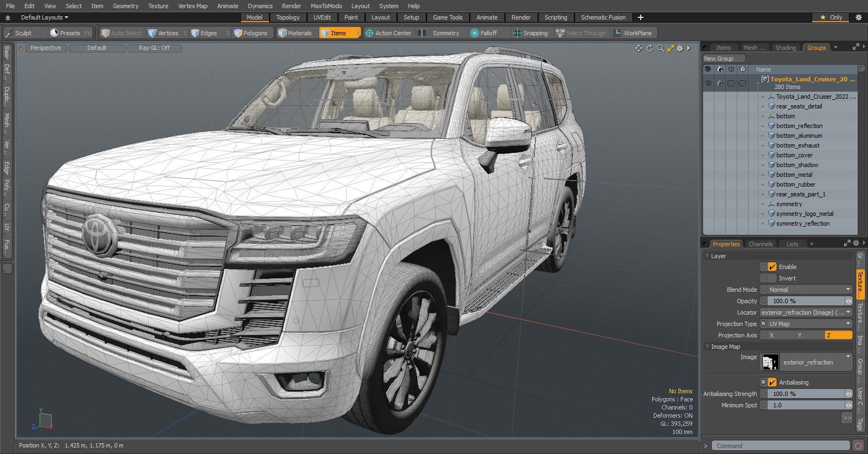Open WorkPlane options
This screenshot has width=868, height=454.
coord(634,33)
